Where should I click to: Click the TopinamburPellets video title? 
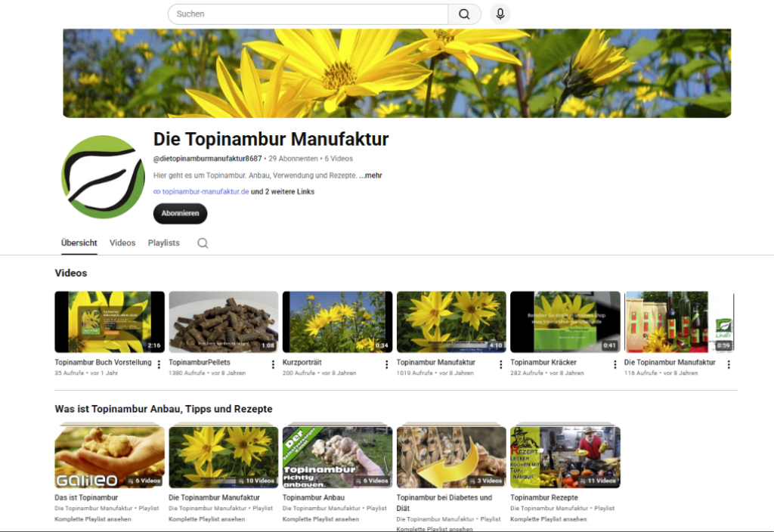(x=200, y=362)
